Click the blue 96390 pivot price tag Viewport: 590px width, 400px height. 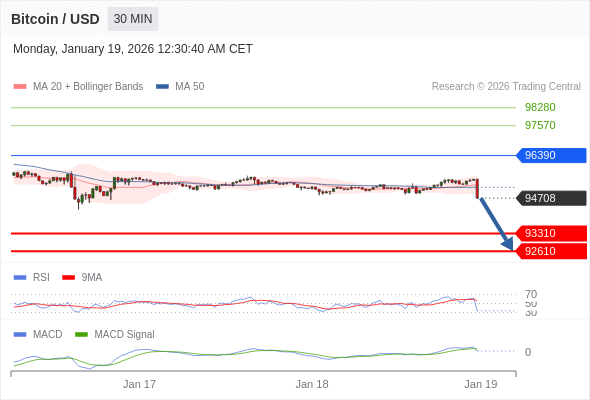coord(551,155)
